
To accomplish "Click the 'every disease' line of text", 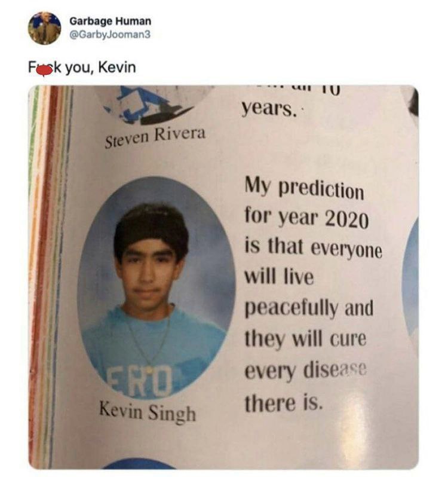I will (305, 371).
